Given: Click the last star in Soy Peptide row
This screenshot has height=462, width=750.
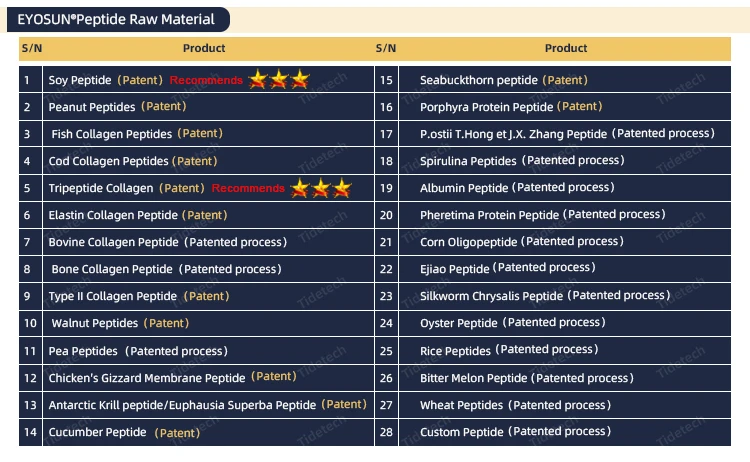Looking at the screenshot, I should pyautogui.click(x=300, y=79).
